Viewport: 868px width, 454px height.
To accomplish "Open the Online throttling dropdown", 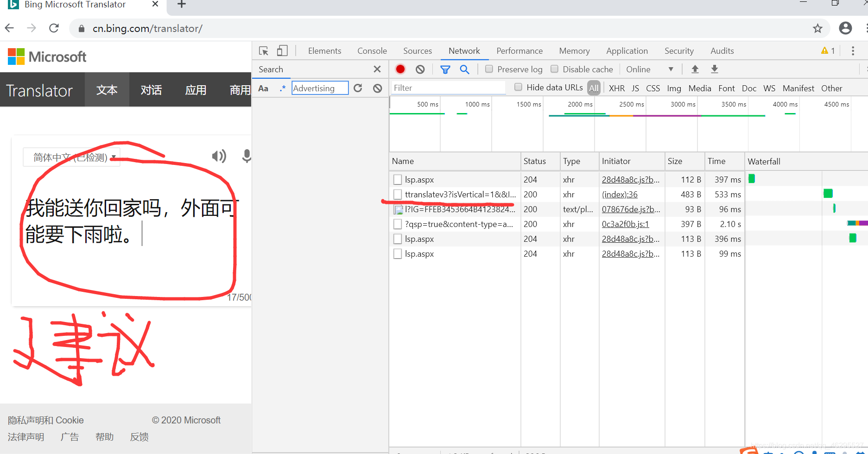I will pos(650,69).
